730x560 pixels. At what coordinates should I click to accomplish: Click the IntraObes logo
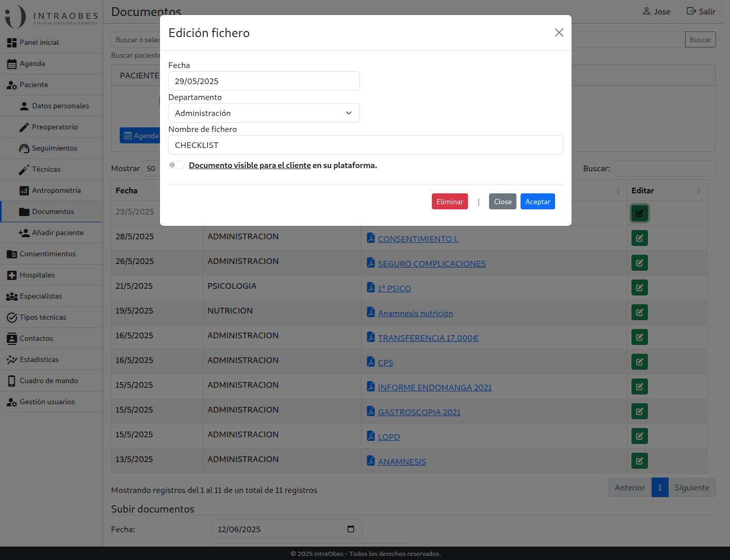(52, 17)
